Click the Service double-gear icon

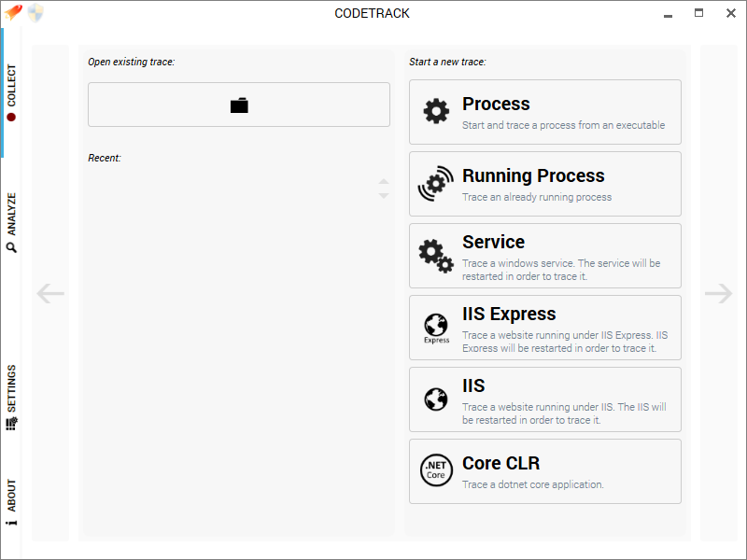click(x=436, y=256)
